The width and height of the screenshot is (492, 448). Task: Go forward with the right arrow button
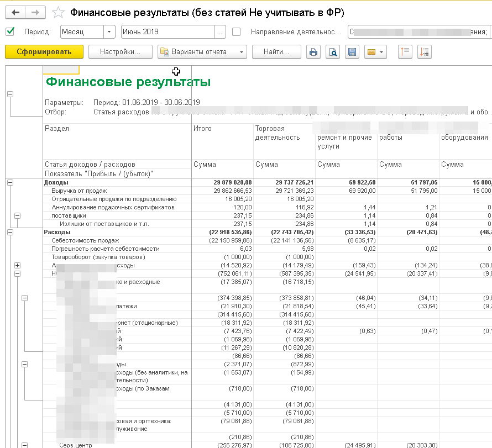35,13
